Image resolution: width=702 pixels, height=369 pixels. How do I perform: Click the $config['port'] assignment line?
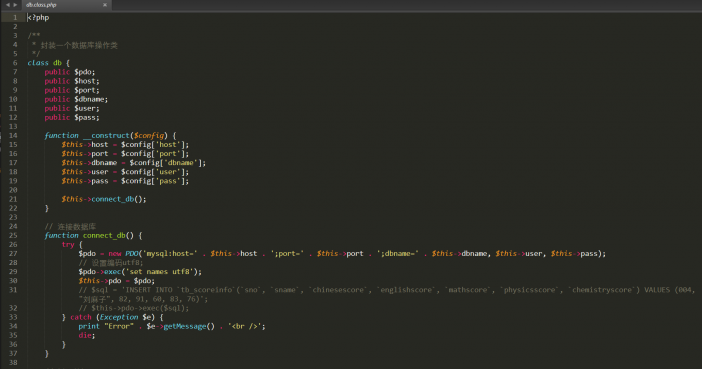(125, 154)
